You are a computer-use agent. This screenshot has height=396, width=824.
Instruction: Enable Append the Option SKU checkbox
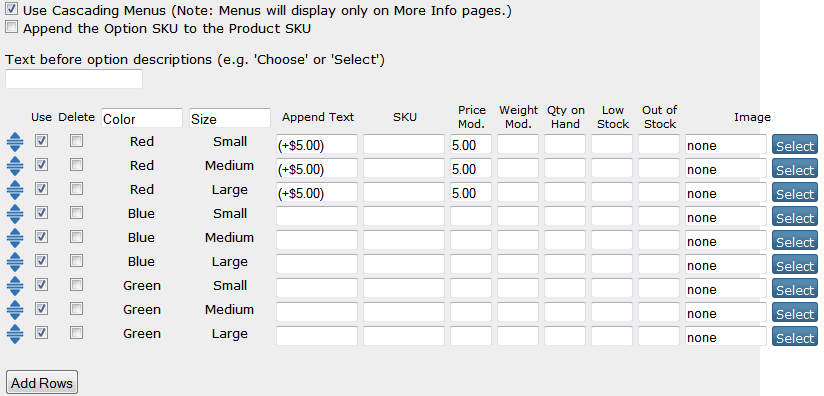point(12,27)
